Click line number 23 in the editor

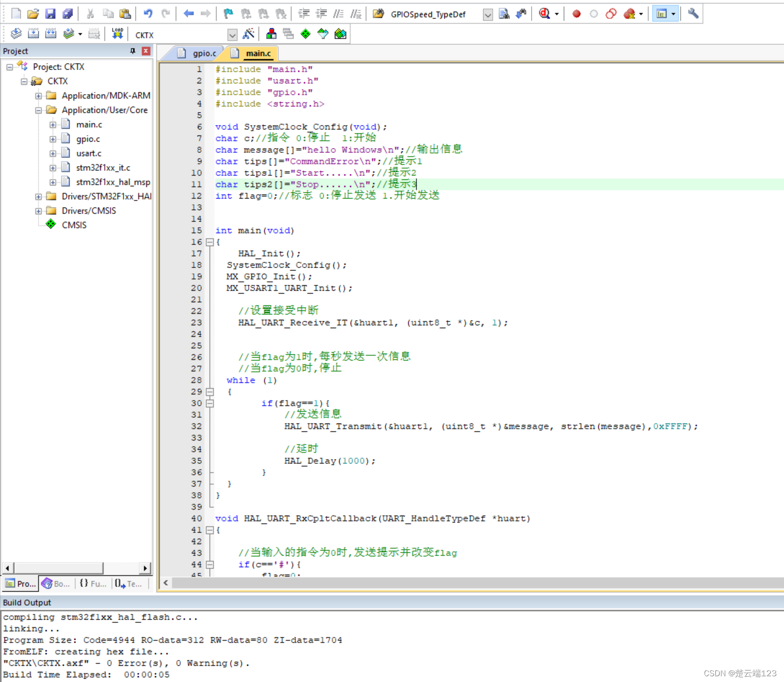197,323
